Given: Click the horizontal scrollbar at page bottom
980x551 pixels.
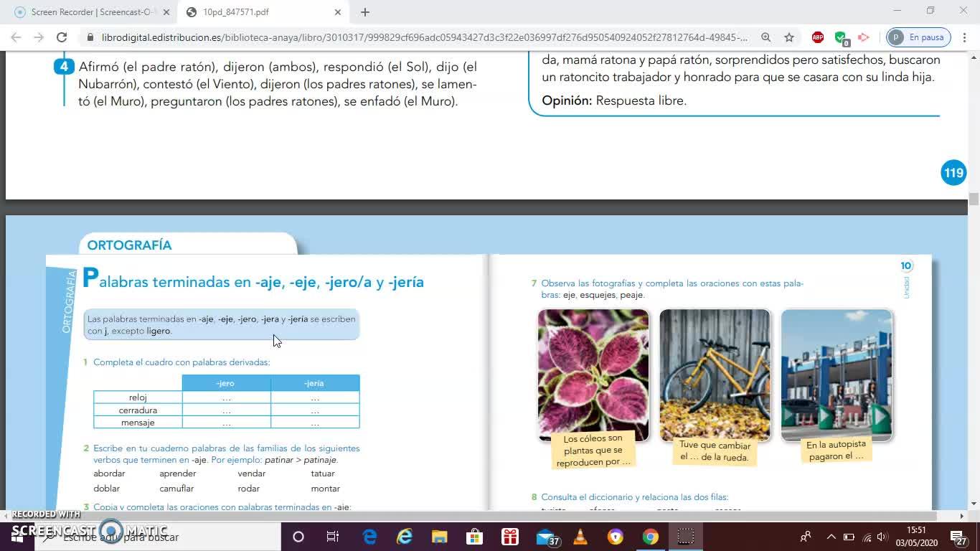Looking at the screenshot, I should [473, 516].
